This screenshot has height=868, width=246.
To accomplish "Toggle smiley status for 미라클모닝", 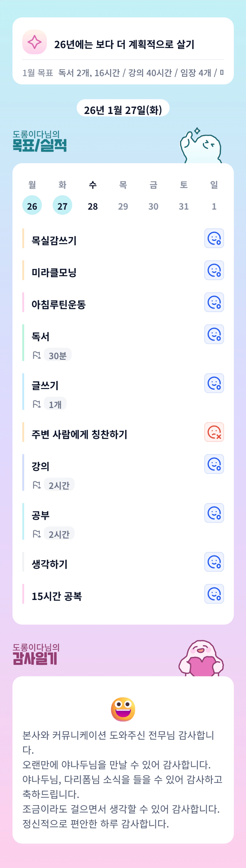I will [x=214, y=270].
